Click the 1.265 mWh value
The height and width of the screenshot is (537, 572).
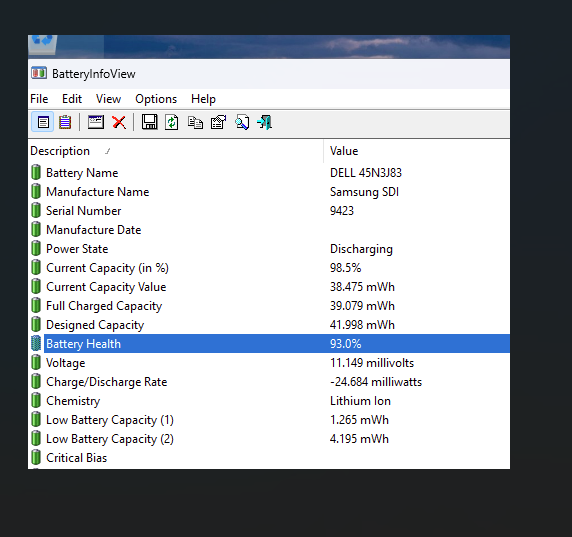click(359, 420)
